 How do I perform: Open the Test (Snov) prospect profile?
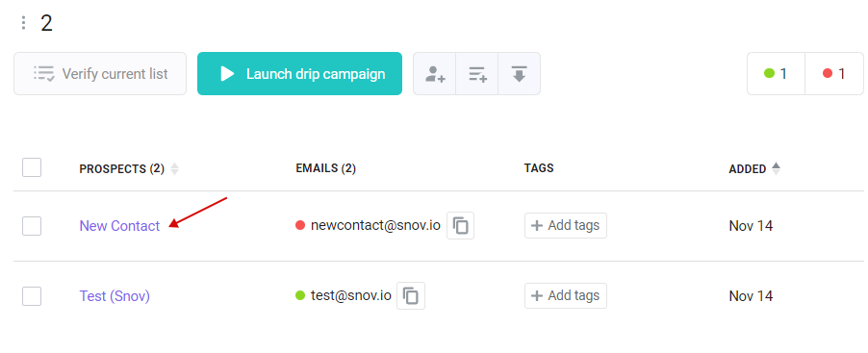pos(115,296)
